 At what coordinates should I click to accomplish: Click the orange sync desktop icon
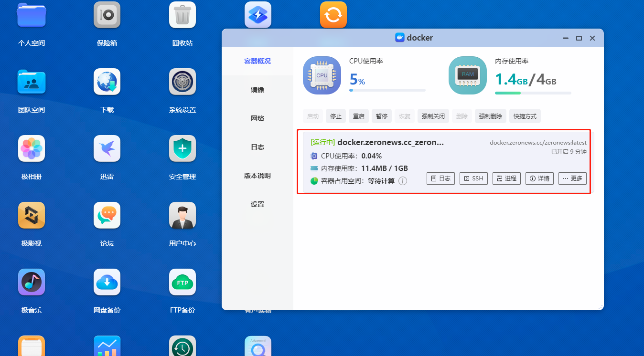(x=333, y=15)
